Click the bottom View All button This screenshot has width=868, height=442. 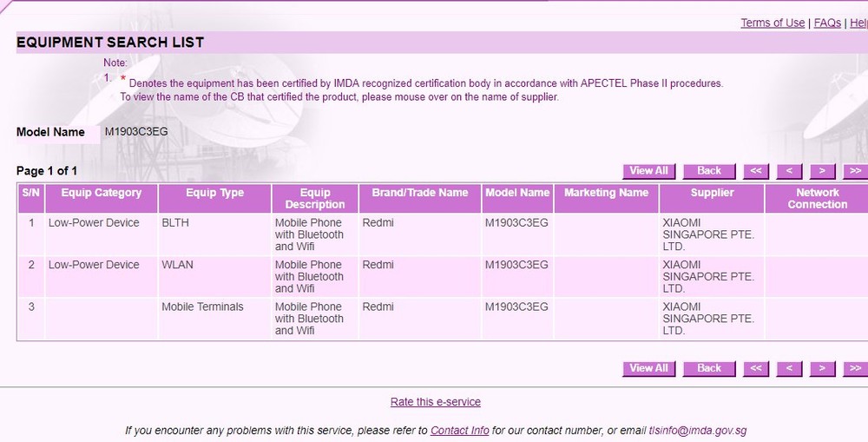648,368
